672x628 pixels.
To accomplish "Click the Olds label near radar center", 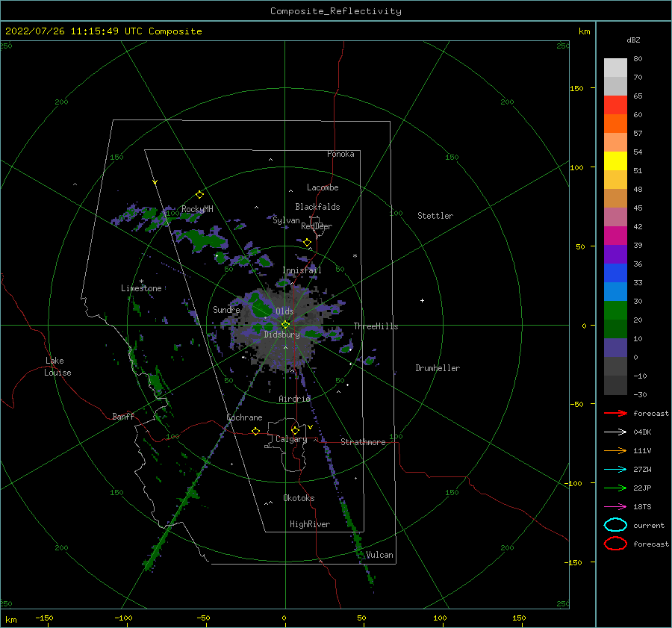I will coord(284,311).
